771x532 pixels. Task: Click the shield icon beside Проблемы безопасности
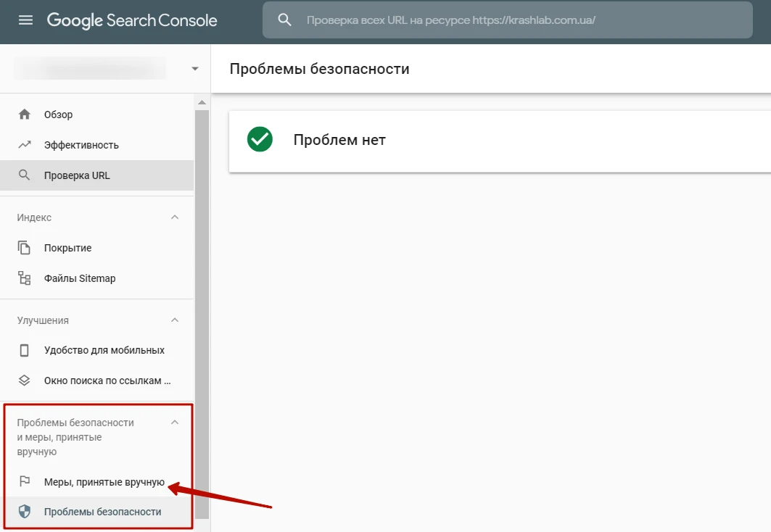(25, 512)
